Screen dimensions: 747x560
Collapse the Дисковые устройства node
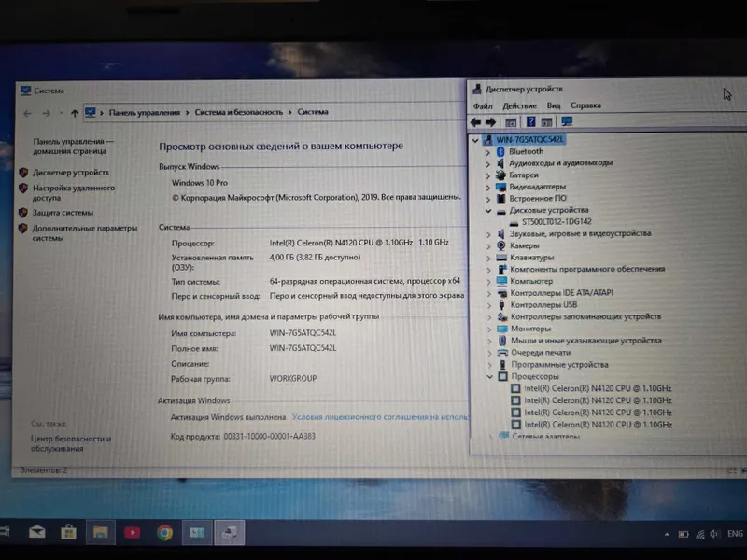pyautogui.click(x=488, y=211)
